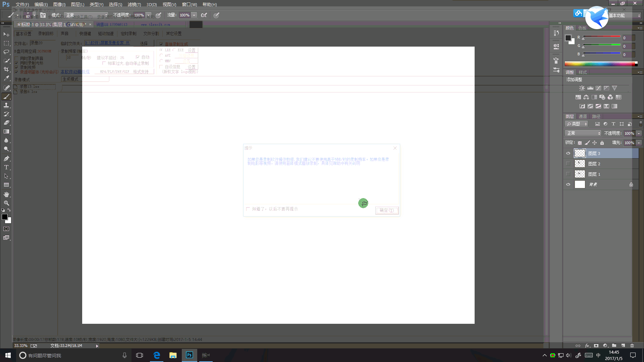644x362 pixels.
Task: Toggle lock image pixels brush icon
Action: (587, 143)
